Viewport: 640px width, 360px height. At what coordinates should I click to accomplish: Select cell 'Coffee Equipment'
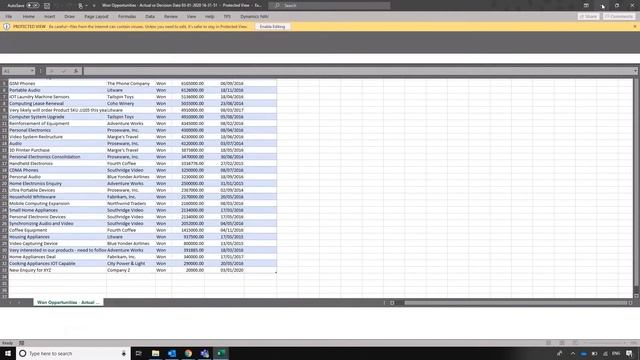[x=58, y=230]
